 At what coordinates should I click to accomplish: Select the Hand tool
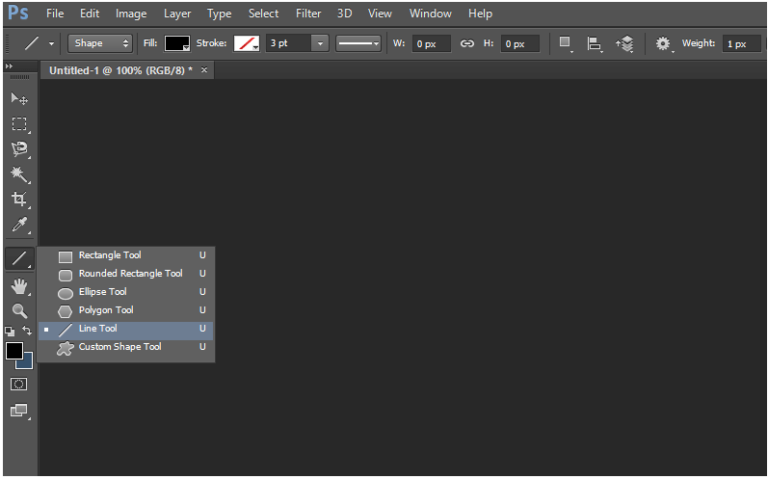(x=19, y=286)
